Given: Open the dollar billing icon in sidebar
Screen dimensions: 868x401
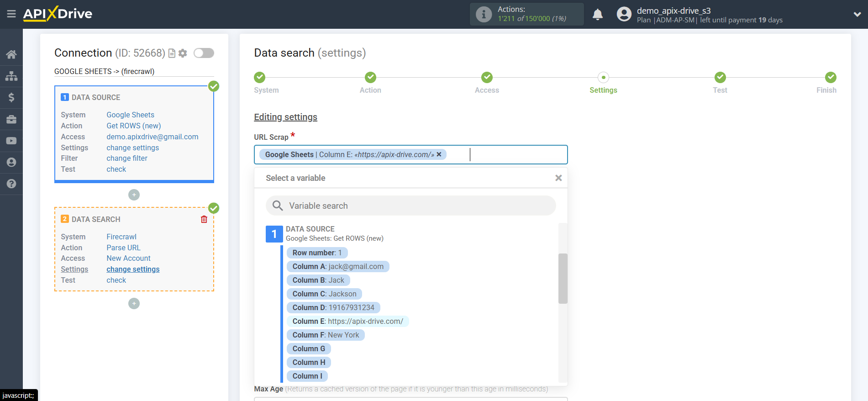Looking at the screenshot, I should (11, 97).
